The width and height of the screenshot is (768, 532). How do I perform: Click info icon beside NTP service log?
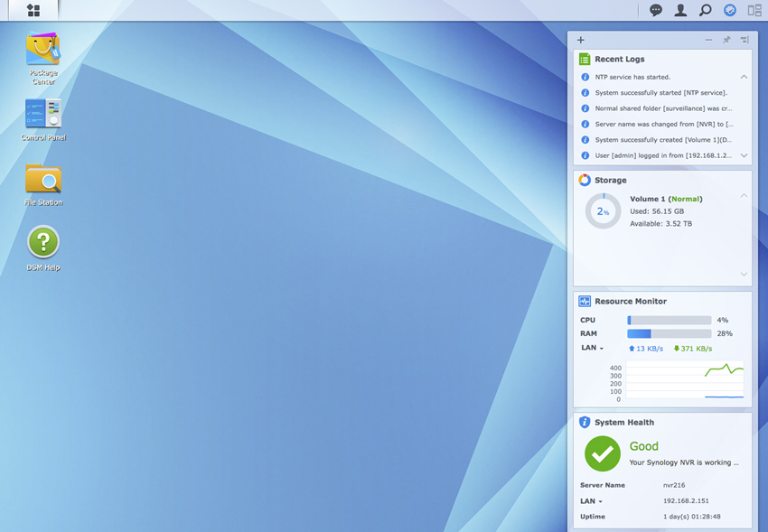coord(585,77)
